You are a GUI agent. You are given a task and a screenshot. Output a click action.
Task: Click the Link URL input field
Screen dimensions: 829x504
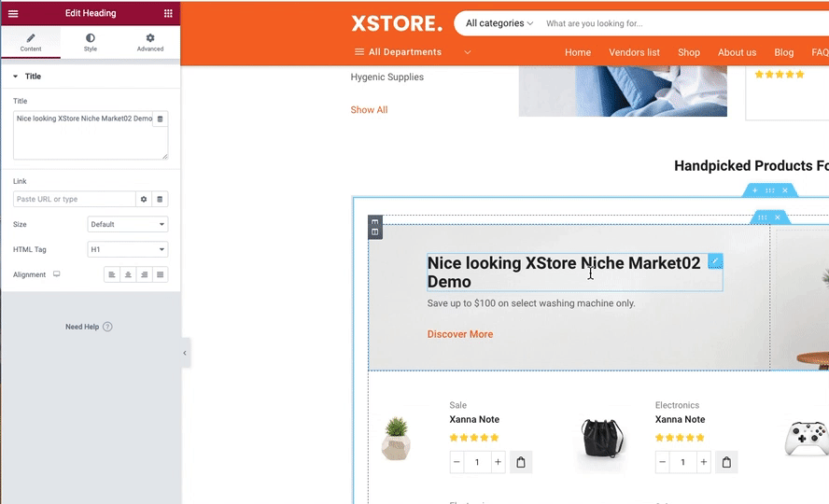pyautogui.click(x=74, y=199)
